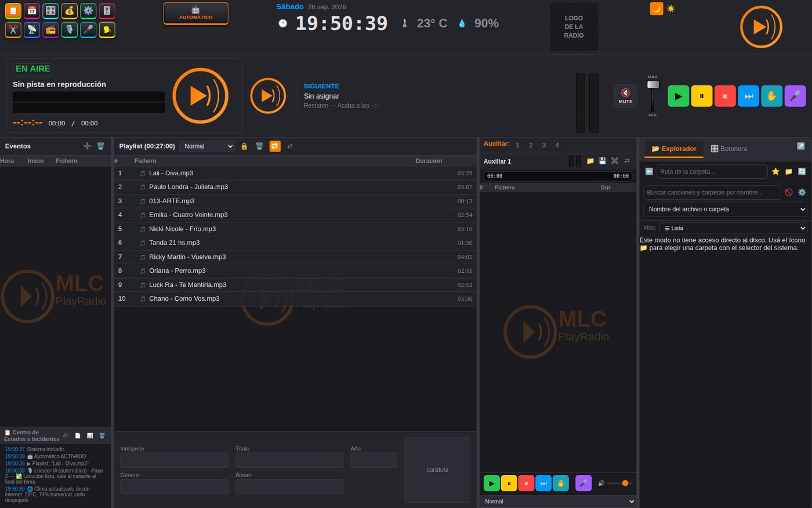The height and width of the screenshot is (508, 812).
Task: Save the Auxiliar 1 list with the floppy icon
Action: click(602, 161)
